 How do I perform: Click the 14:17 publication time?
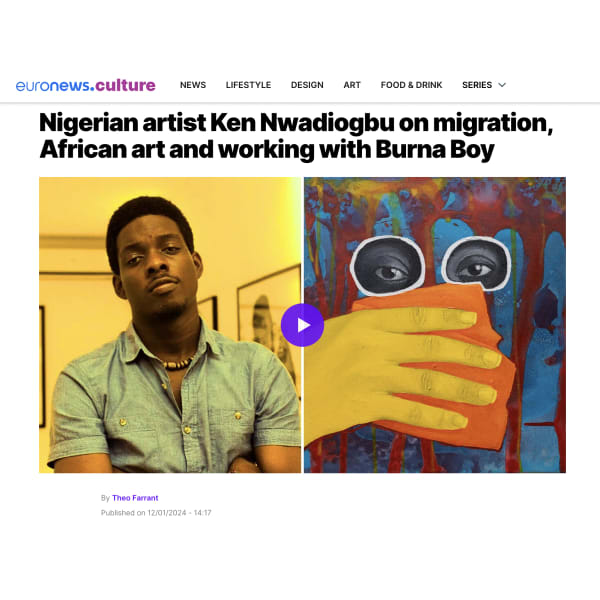pos(202,513)
